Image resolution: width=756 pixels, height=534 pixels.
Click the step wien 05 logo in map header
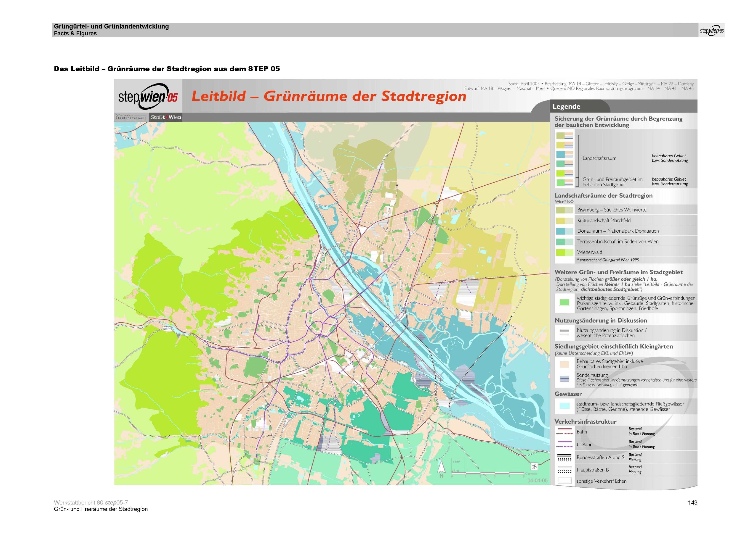(x=148, y=96)
